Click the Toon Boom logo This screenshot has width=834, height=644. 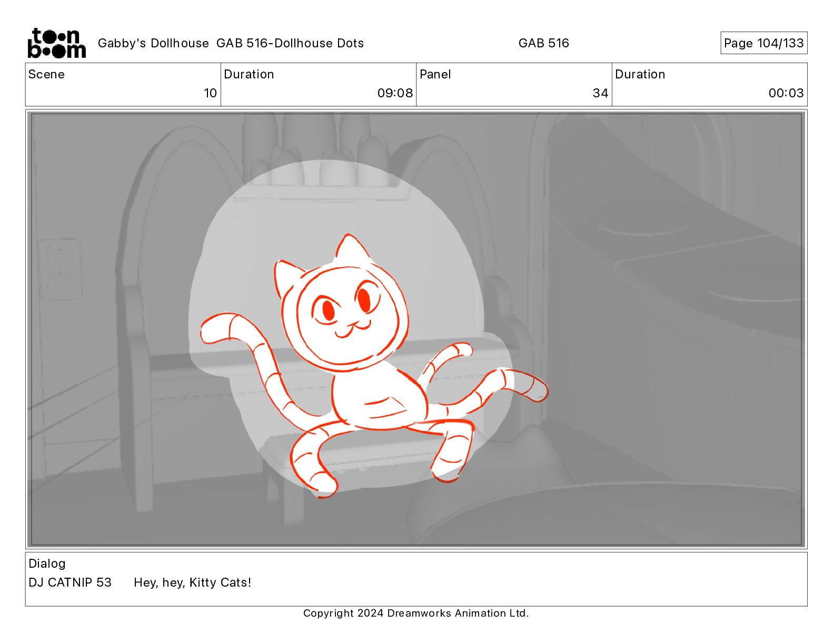coord(56,43)
